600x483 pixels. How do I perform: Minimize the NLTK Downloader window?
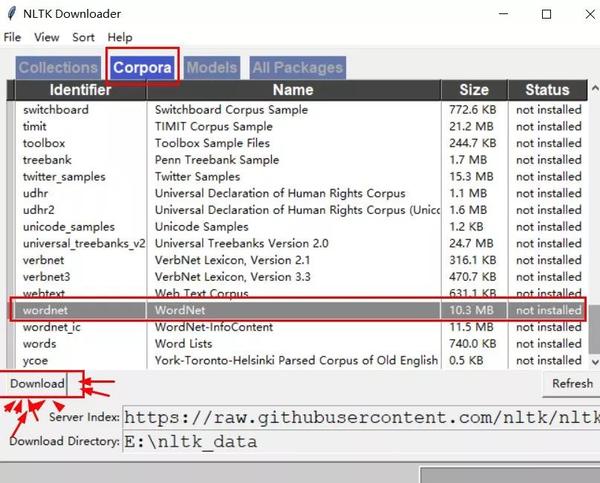pos(504,14)
